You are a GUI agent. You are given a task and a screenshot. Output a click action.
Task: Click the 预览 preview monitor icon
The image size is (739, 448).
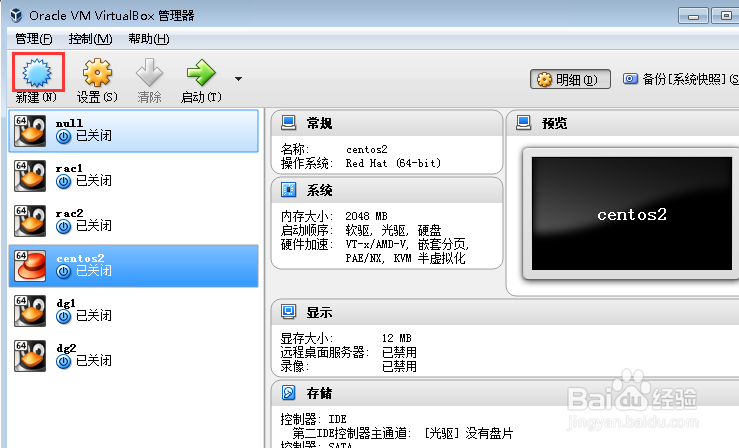[x=523, y=122]
